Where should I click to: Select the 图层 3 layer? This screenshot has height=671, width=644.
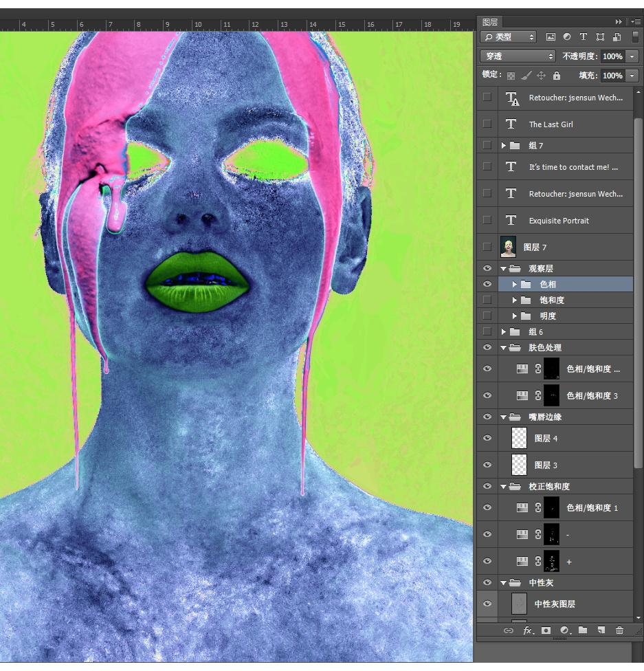(x=565, y=465)
